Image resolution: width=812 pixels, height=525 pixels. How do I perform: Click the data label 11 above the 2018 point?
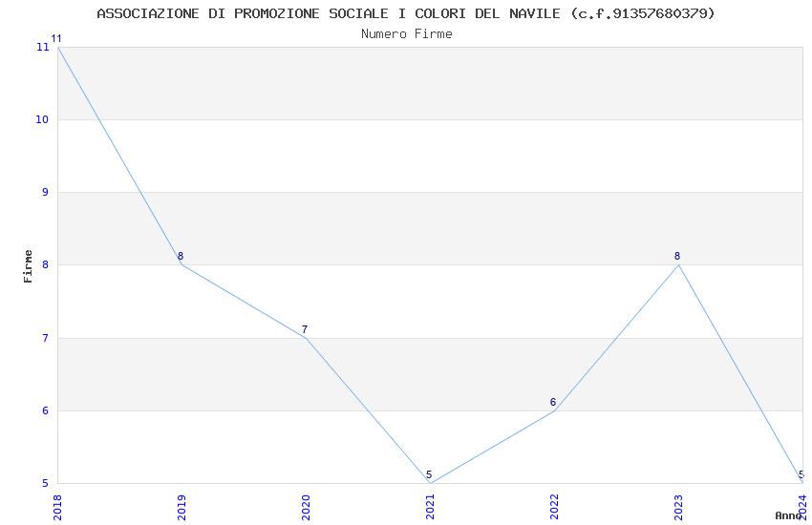(x=56, y=38)
